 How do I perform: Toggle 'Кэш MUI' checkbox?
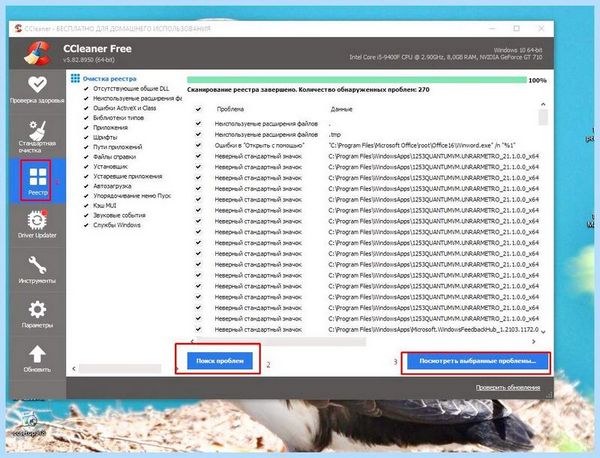[x=86, y=205]
